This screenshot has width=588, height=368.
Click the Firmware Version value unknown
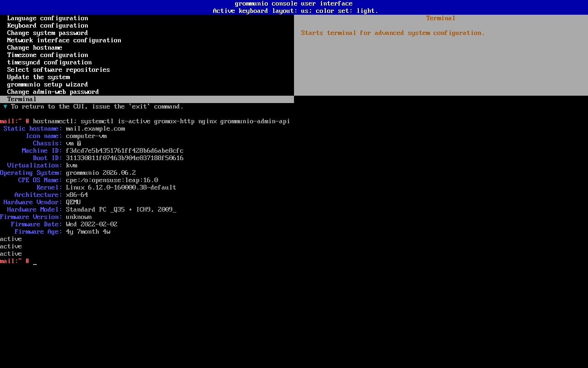79,217
